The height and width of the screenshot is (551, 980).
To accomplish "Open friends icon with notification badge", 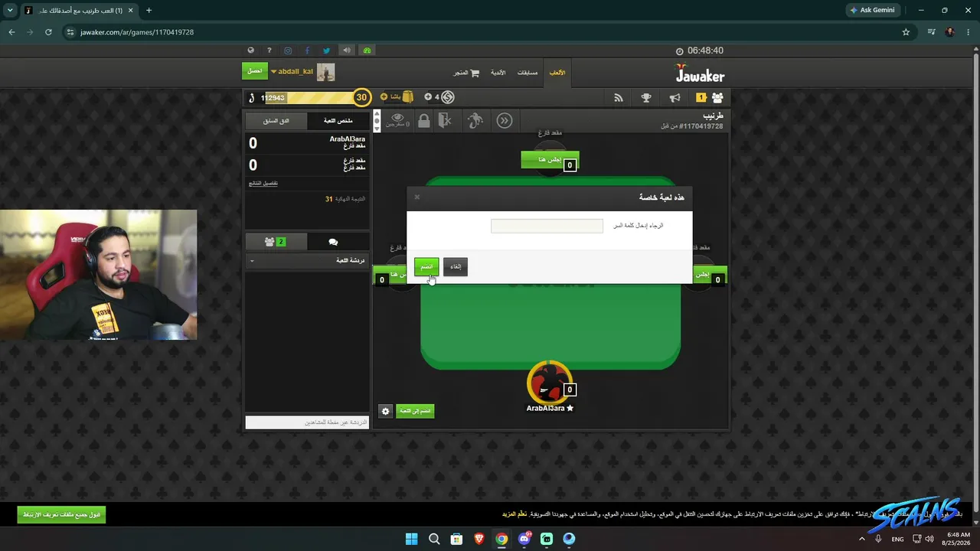I will coord(710,97).
